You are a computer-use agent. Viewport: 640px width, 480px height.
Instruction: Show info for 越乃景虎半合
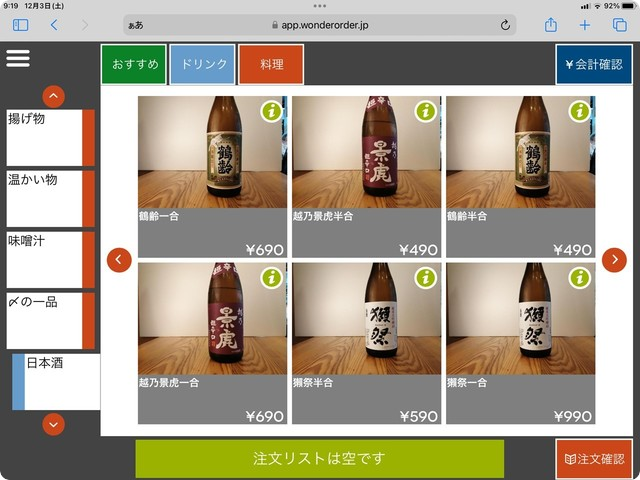pos(426,111)
